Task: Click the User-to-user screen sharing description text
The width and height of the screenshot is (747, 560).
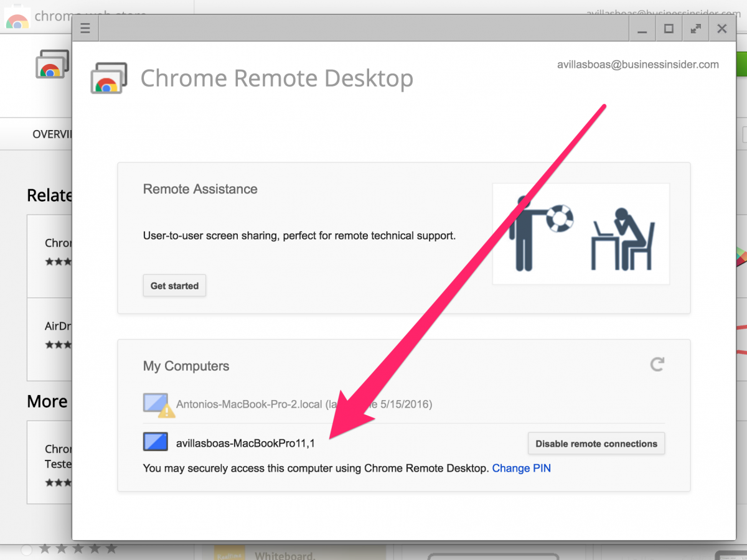Action: pos(299,236)
